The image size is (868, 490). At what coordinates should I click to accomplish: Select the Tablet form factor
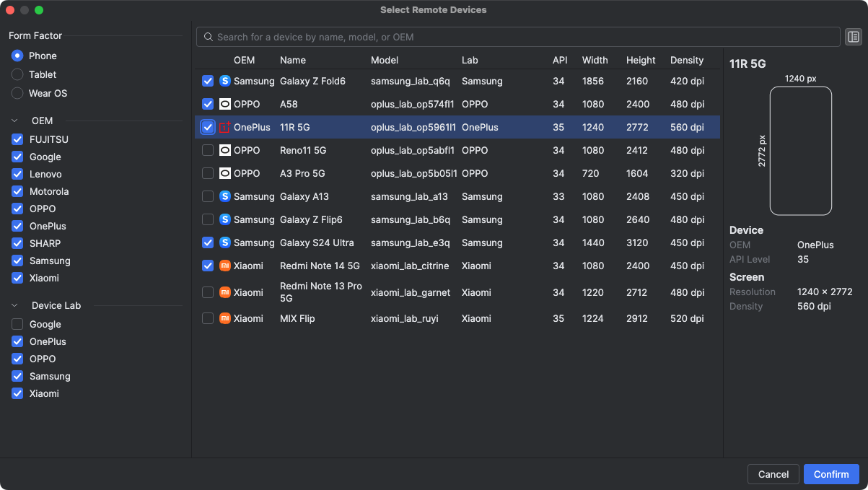click(17, 74)
